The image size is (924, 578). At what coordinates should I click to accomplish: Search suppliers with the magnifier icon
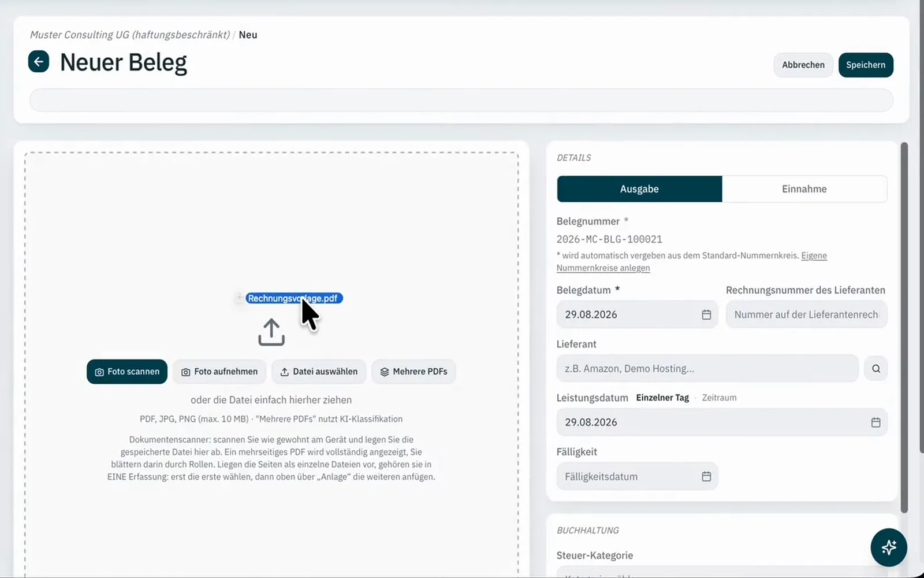[875, 368]
